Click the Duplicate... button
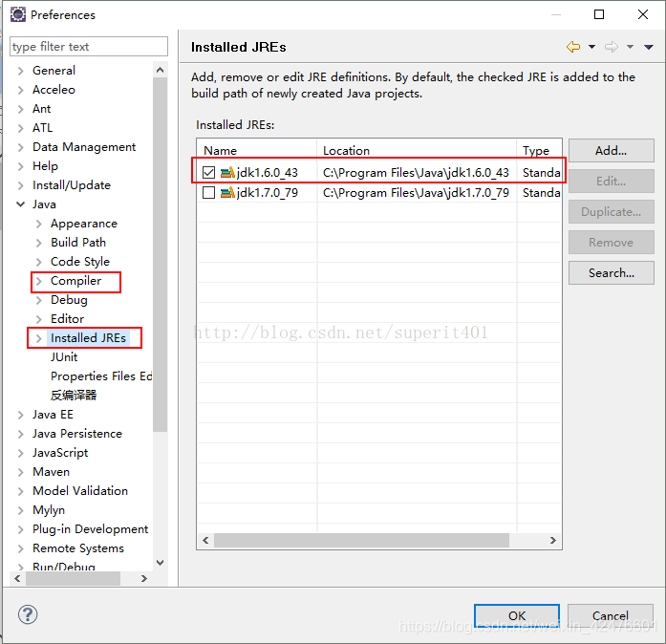This screenshot has width=666, height=644. (x=611, y=211)
